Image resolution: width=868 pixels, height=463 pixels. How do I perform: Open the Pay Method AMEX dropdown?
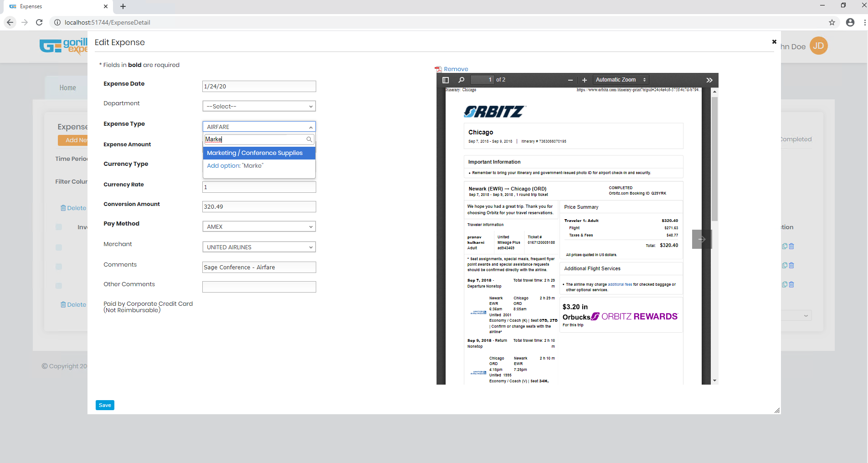tap(259, 226)
